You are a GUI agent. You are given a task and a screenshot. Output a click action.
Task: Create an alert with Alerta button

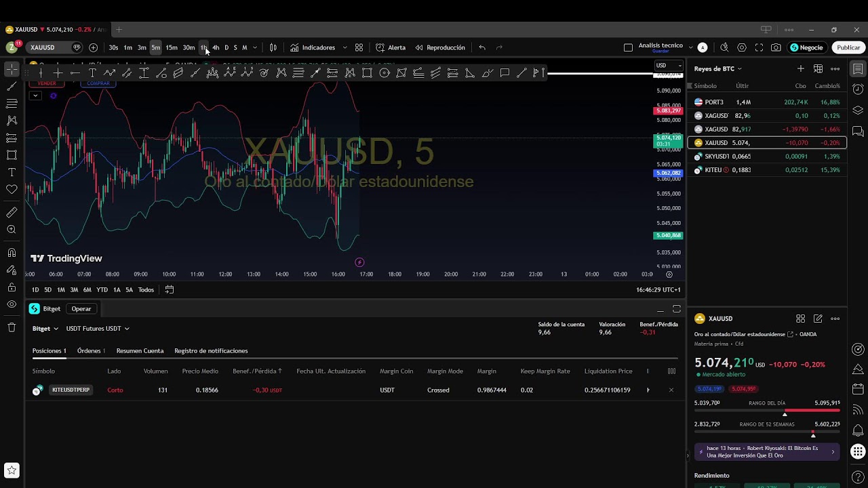[x=391, y=47]
